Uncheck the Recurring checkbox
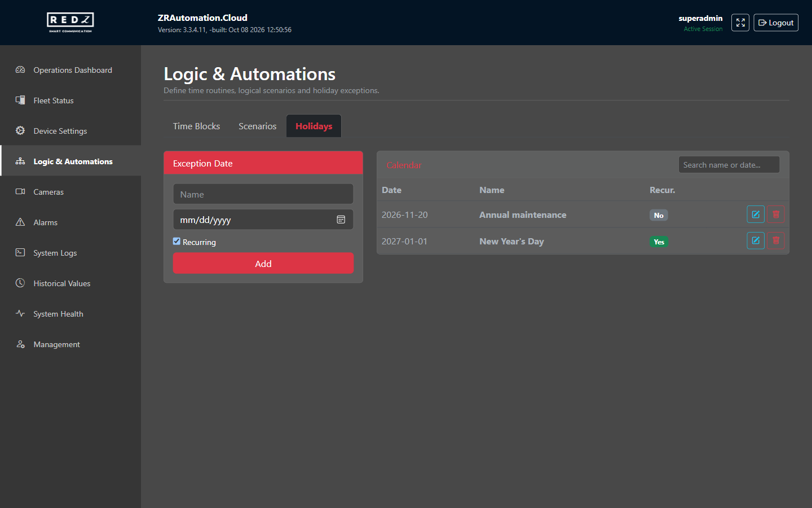The width and height of the screenshot is (812, 508). pyautogui.click(x=176, y=242)
